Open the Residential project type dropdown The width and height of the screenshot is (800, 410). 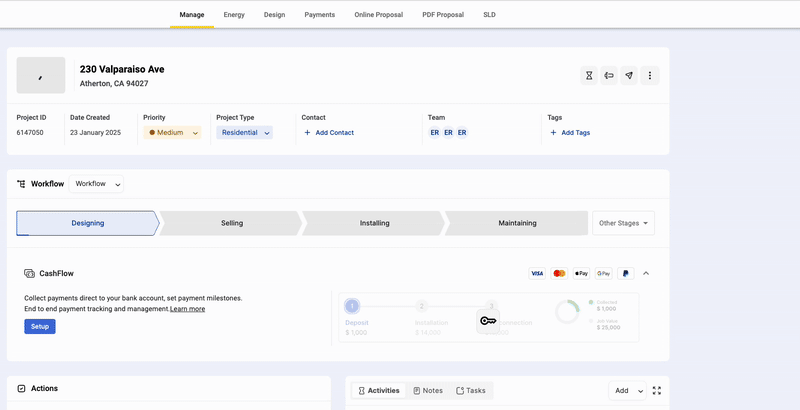pos(244,133)
